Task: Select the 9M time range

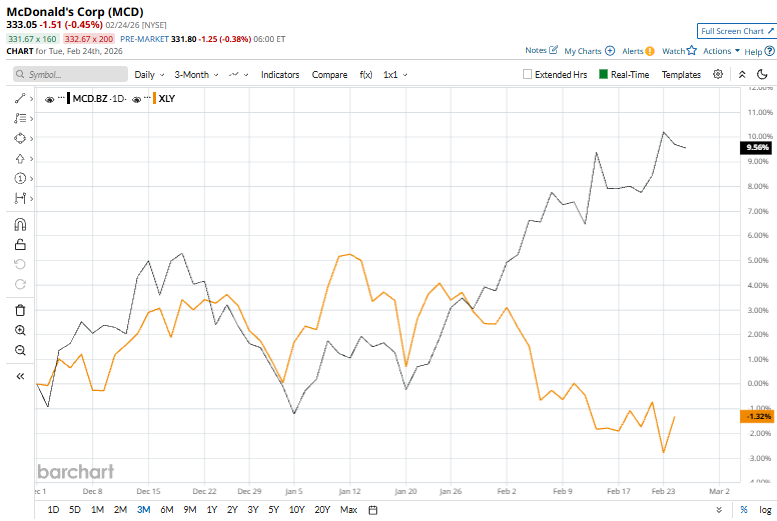Action: (x=190, y=510)
